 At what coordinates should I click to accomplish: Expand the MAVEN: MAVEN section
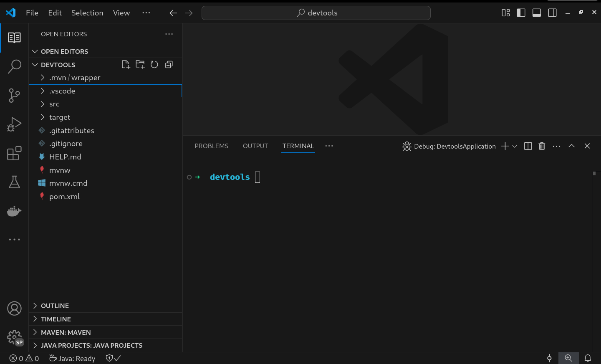coord(105,333)
